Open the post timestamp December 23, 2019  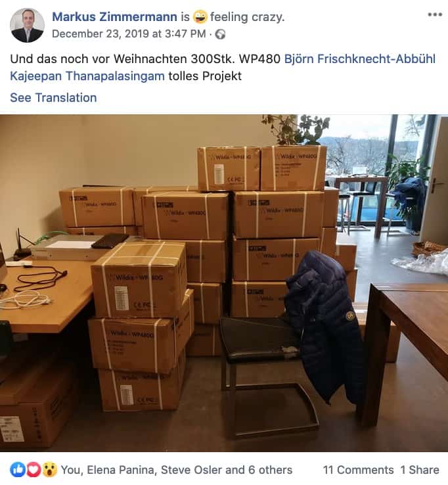point(129,34)
